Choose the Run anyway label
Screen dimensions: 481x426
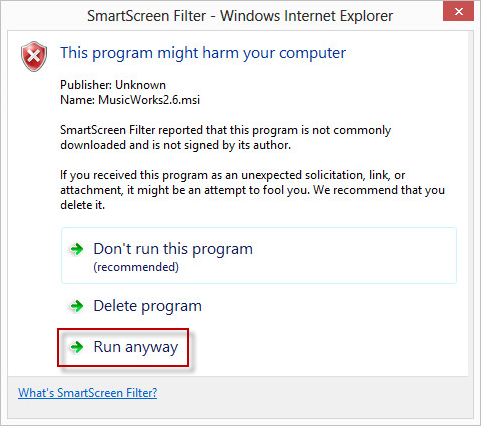(136, 347)
